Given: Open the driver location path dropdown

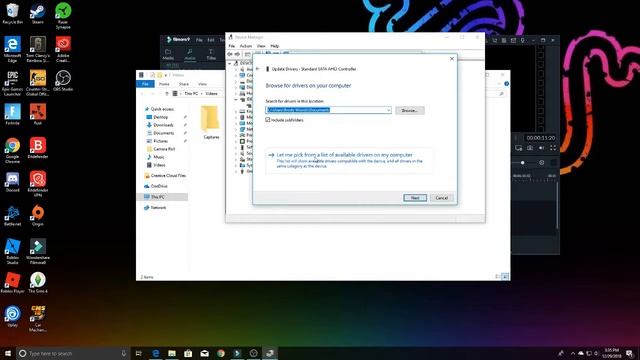Looking at the screenshot, I should point(389,110).
